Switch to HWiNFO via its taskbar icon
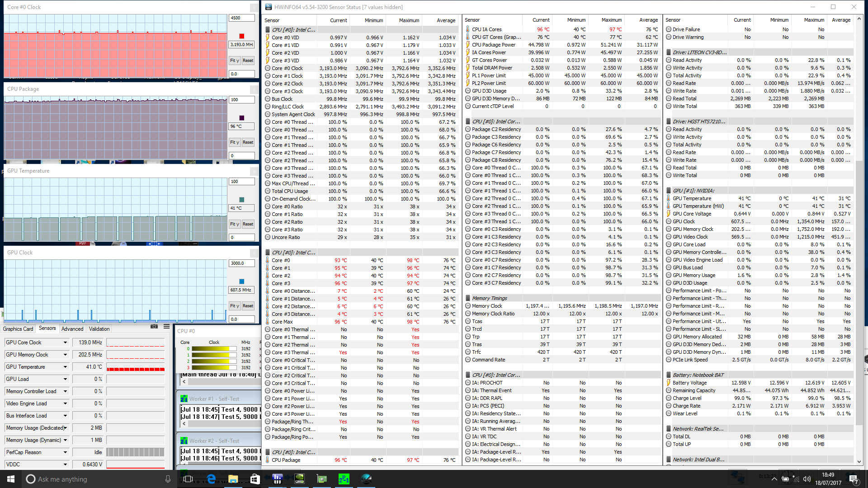This screenshot has width=868, height=488. [277, 479]
